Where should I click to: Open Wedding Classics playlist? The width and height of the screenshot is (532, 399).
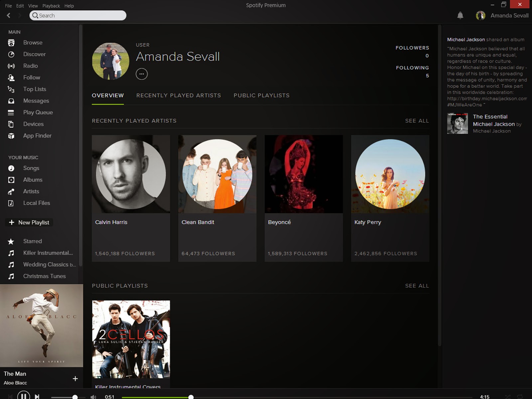click(49, 265)
